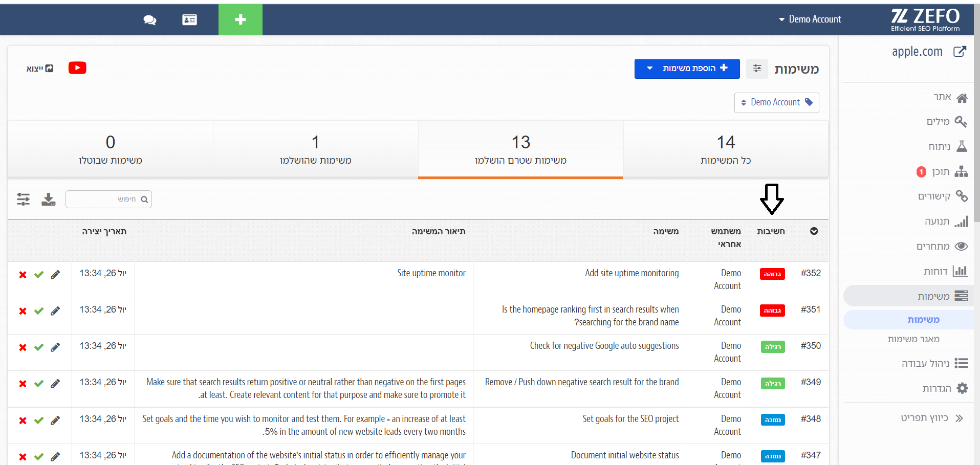Image resolution: width=980 pixels, height=465 pixels.
Task: Expand the Demo Account menu in header
Action: pos(810,19)
